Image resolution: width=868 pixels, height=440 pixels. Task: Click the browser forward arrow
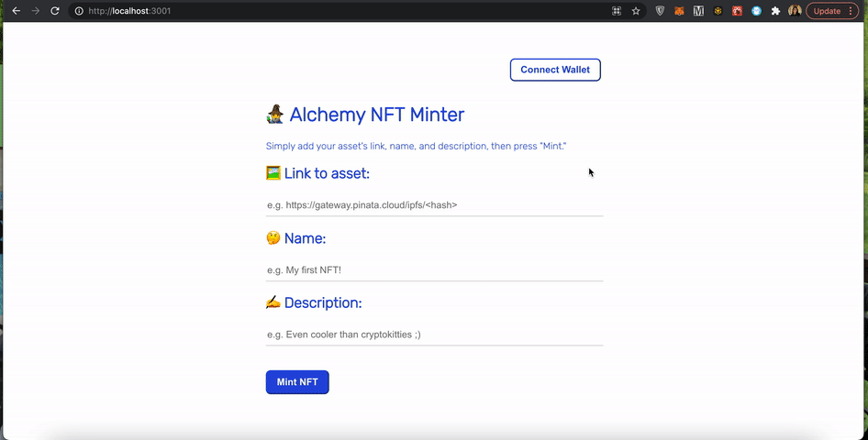click(36, 10)
